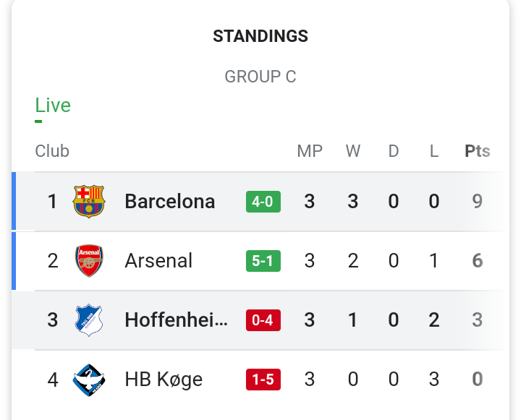Open the 5-1 live score badge
The width and height of the screenshot is (521, 420).
click(263, 261)
